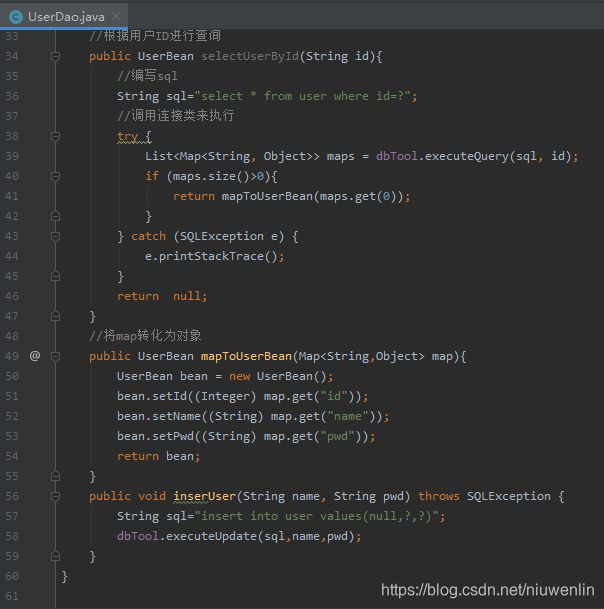604x609 pixels.
Task: Click the comment '//根据用户ID进行查询'
Action: [155, 36]
